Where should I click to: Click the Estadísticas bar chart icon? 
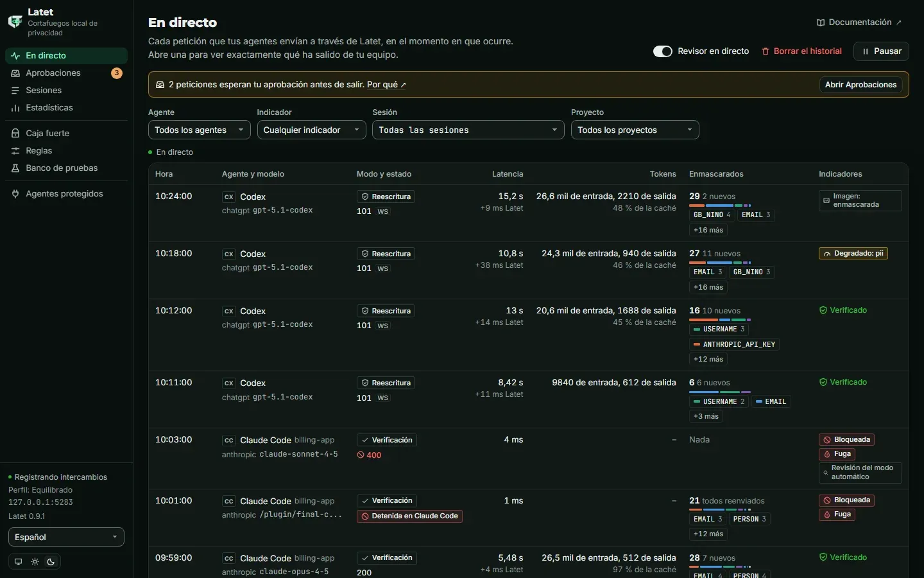point(15,108)
